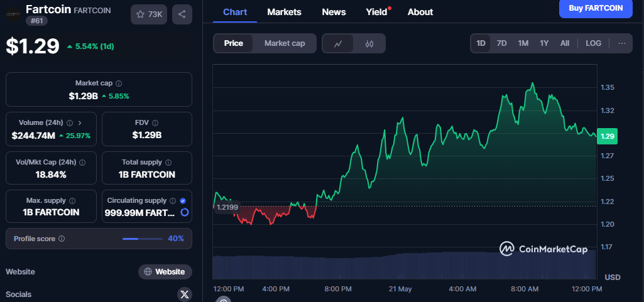Open info icon next to Market cap
This screenshot has height=302, width=644.
pyautogui.click(x=119, y=84)
